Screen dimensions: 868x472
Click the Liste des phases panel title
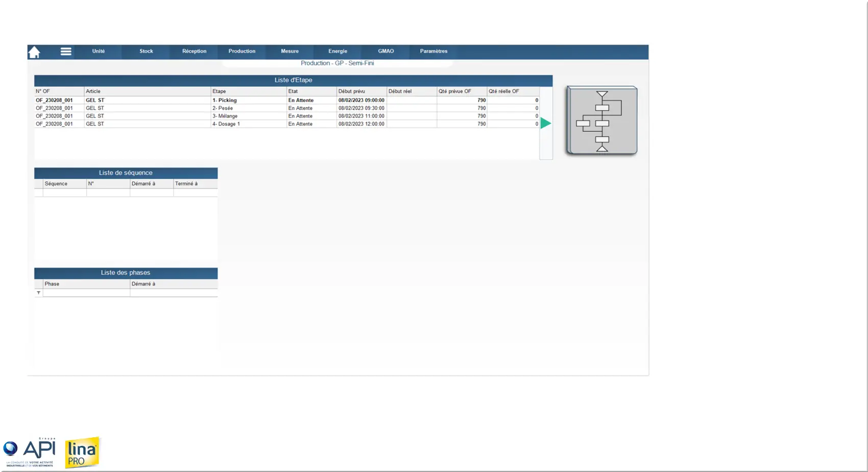[x=126, y=273]
